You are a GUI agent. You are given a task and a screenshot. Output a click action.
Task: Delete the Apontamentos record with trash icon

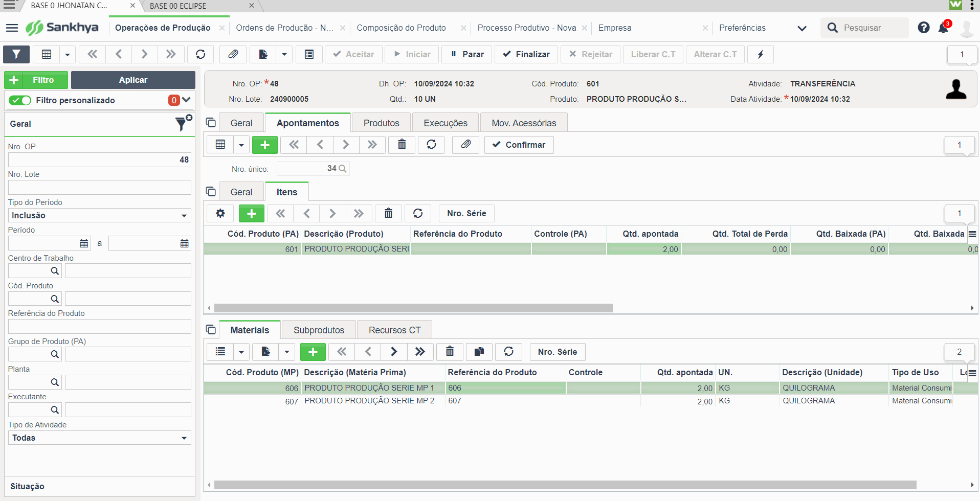pos(402,145)
